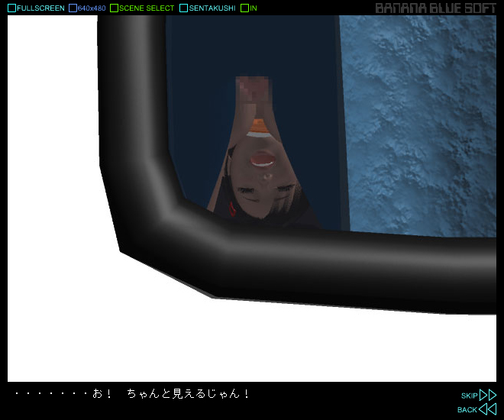Tick the 640x480 checkbox
This screenshot has height=420, width=504.
(x=73, y=8)
